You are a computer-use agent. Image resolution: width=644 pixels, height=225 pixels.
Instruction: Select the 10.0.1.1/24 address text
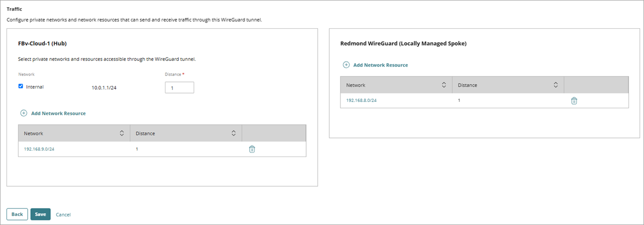tap(104, 87)
